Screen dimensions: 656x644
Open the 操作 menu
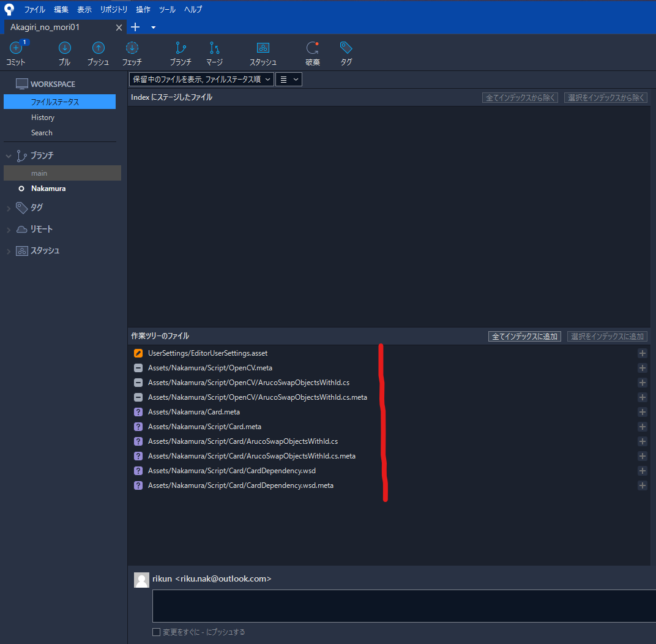click(x=143, y=9)
